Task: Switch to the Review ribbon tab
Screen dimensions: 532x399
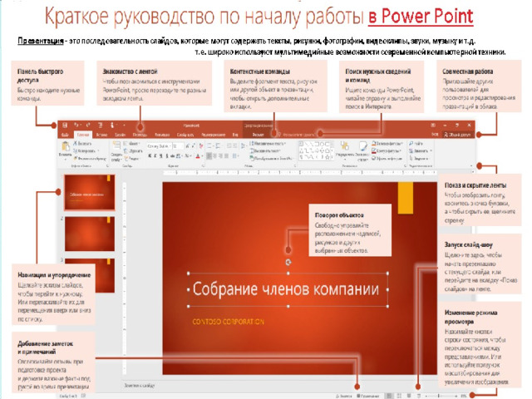Action: click(213, 135)
